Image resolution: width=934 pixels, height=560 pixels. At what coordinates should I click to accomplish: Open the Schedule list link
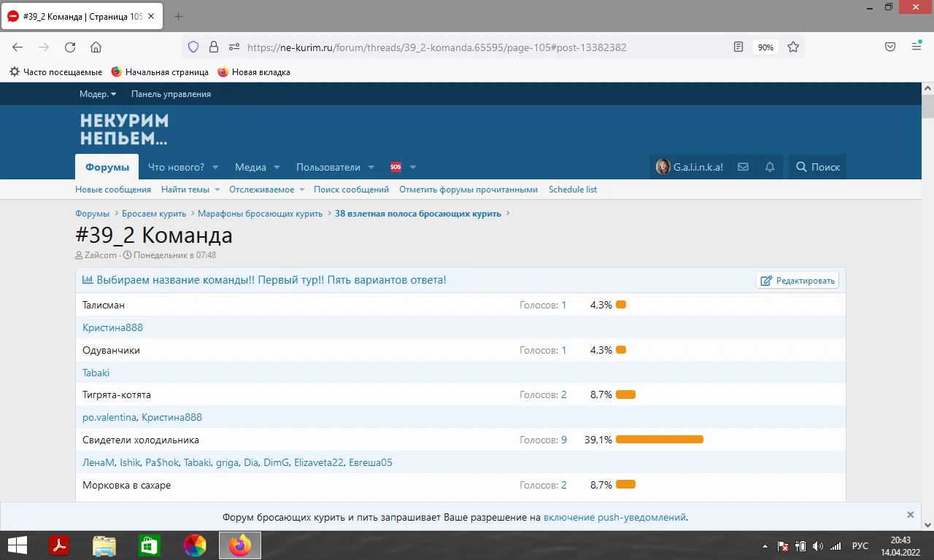click(x=573, y=190)
